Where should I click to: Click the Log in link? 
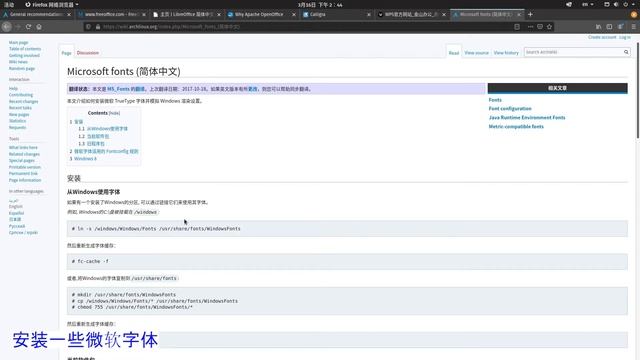pos(624,37)
